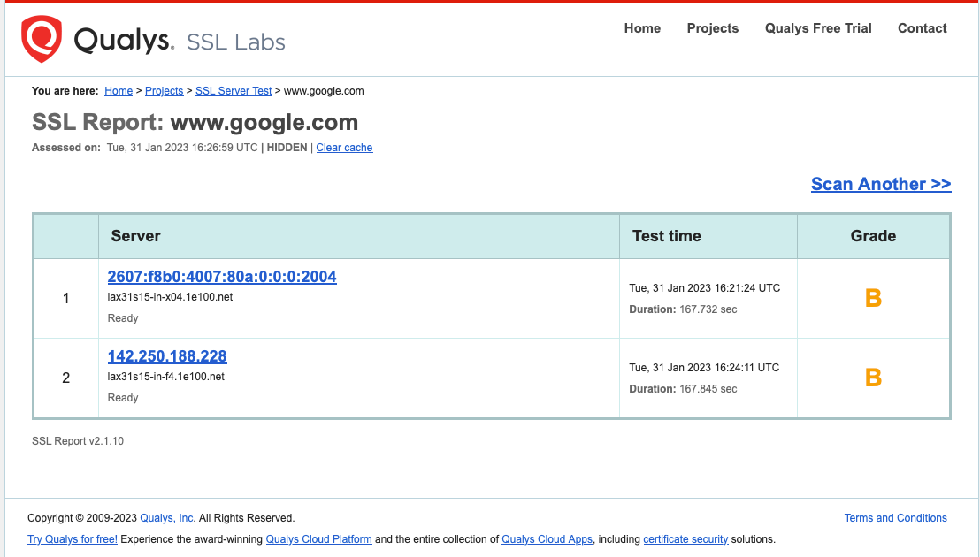Open the 142.250.188.228 server report
Viewport: 980px width, 557px height.
pos(167,356)
